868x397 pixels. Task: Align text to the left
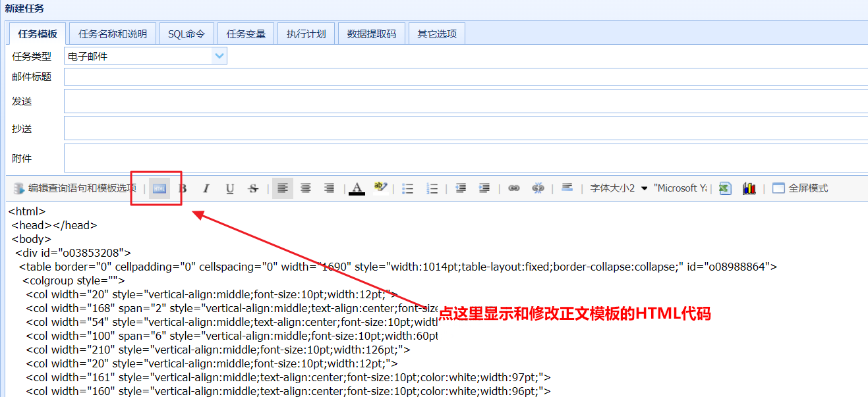(x=283, y=188)
